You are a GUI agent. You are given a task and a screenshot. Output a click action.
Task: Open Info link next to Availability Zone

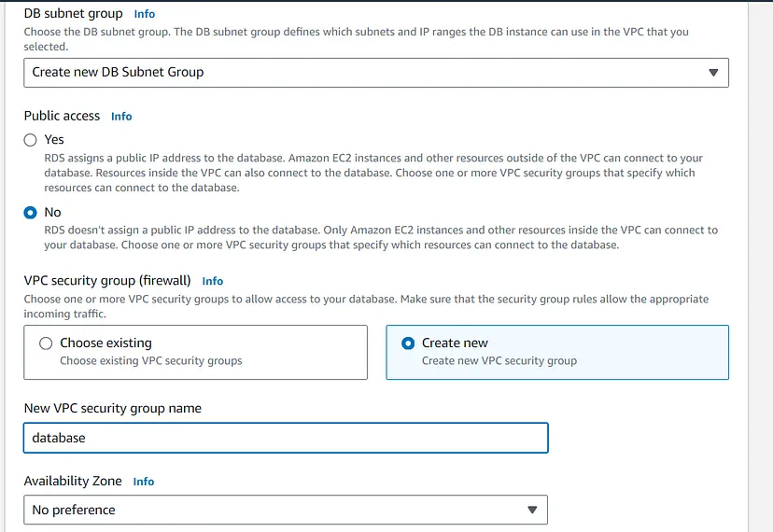coord(144,482)
